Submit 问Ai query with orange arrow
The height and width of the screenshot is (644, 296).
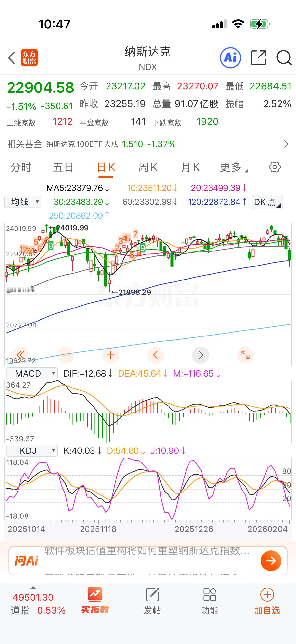271,561
